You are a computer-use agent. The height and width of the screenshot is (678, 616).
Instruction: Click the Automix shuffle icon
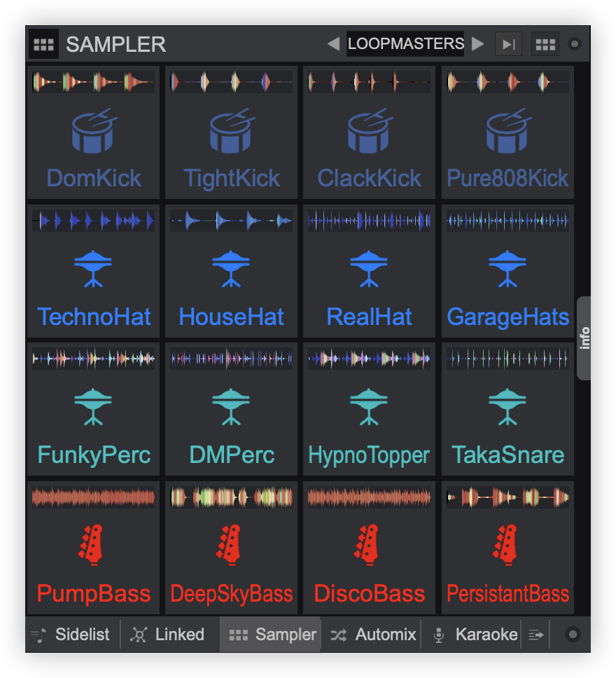coord(339,634)
